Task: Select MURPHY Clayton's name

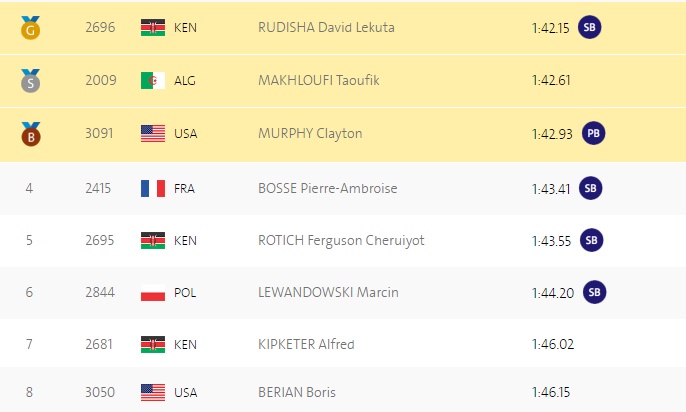Action: point(310,133)
